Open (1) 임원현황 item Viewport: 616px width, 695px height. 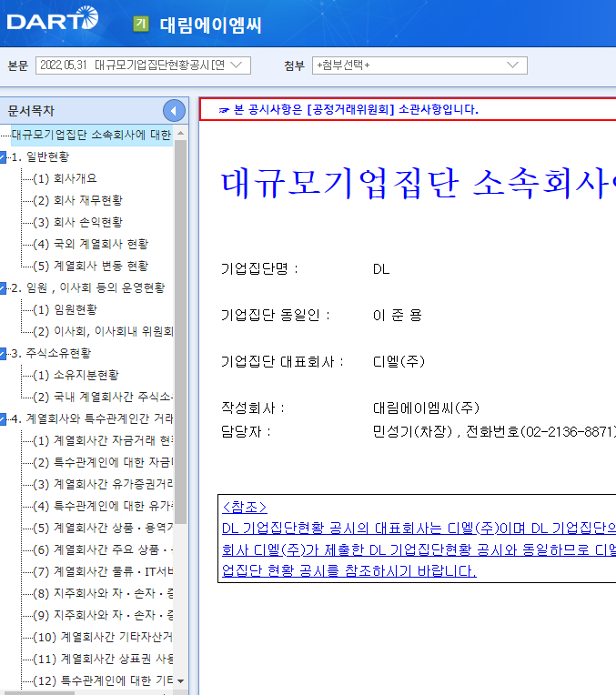(65, 310)
